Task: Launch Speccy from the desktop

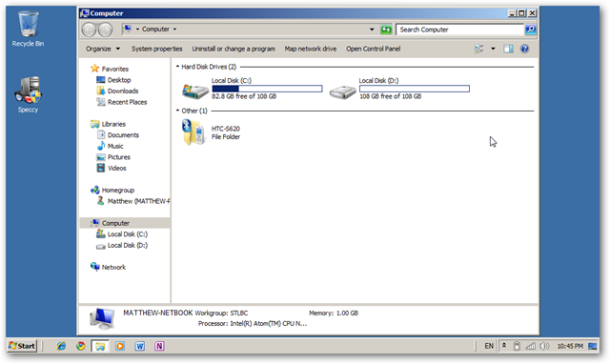Action: coord(28,94)
